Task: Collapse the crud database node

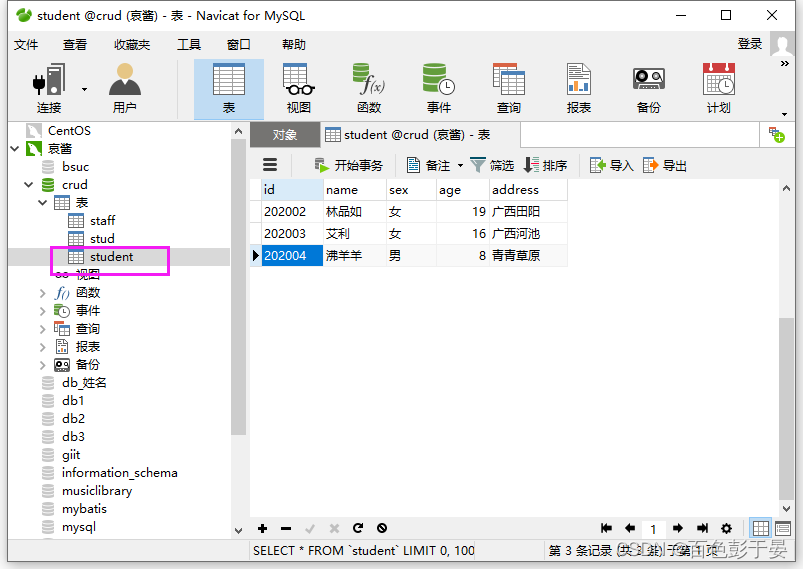Action: point(29,184)
